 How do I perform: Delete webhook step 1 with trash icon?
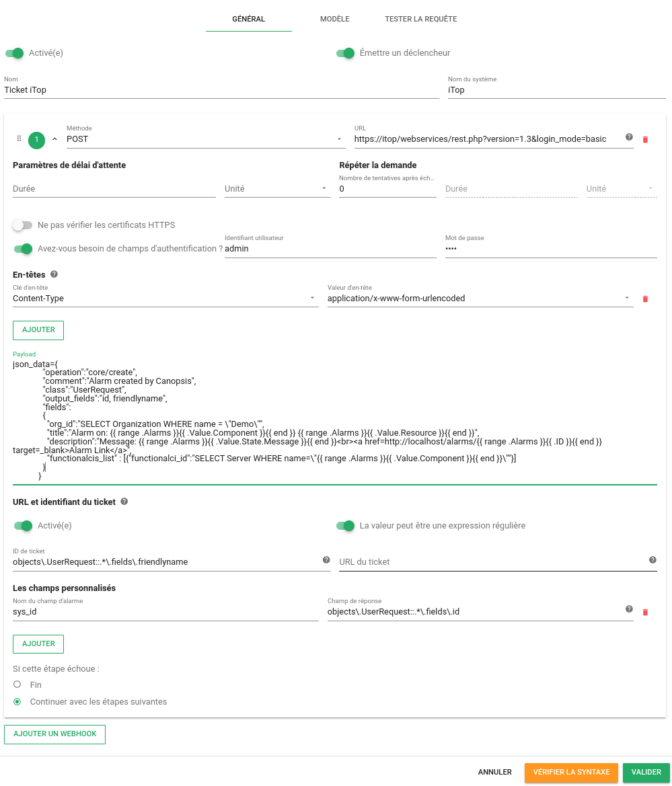point(645,139)
